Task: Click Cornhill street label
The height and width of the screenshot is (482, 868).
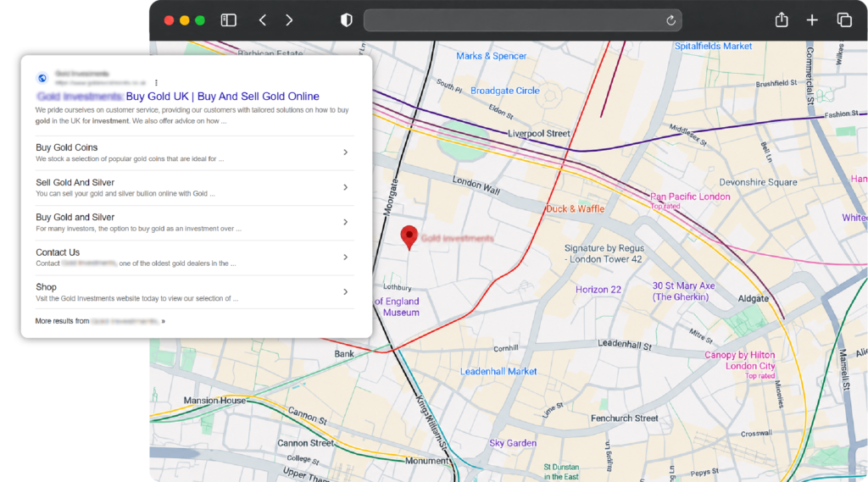Action: coord(506,348)
